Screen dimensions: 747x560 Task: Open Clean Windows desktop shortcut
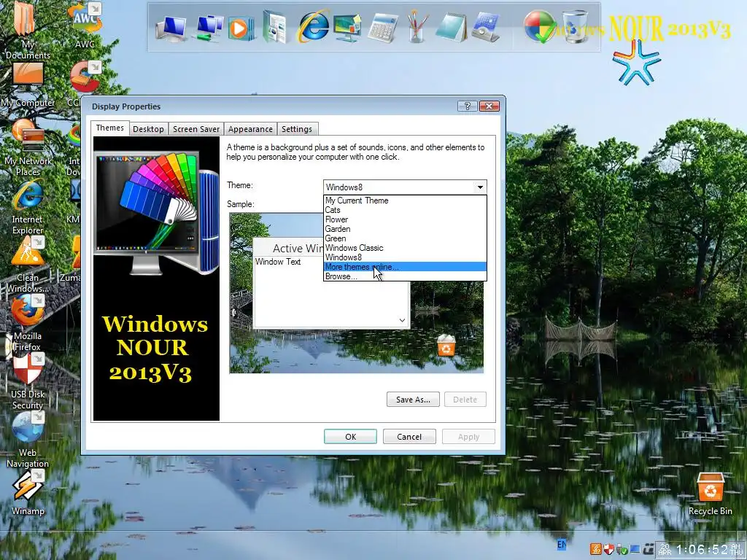click(x=28, y=265)
